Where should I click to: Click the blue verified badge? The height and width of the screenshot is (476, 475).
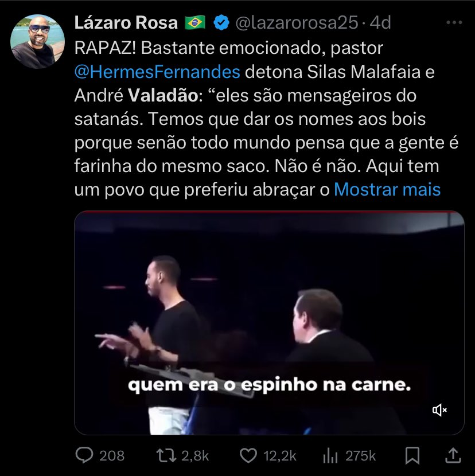(x=221, y=22)
